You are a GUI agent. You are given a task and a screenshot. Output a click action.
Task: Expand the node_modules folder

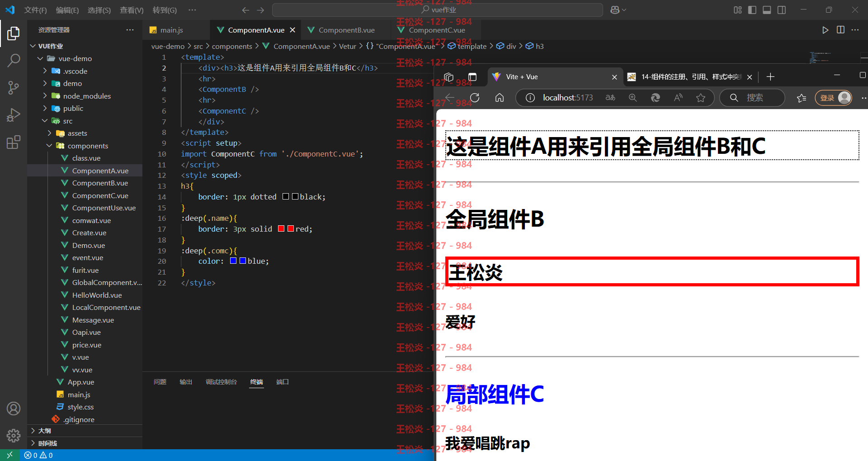[45, 96]
